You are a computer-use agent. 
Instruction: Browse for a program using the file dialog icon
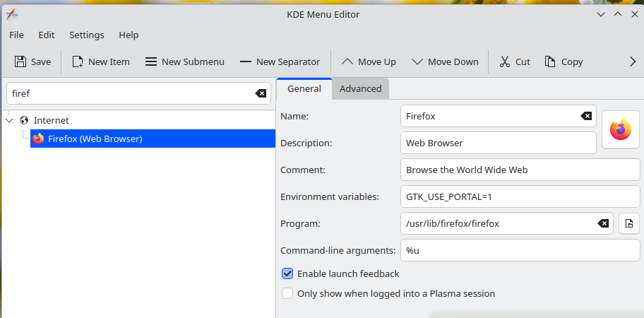click(x=628, y=223)
